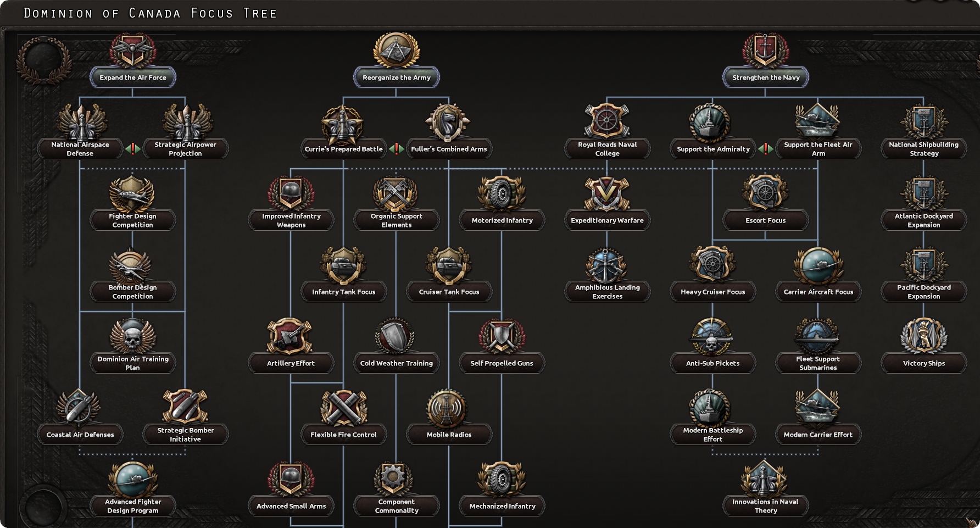
Task: Click the Strategic Airpower Projection focus icon
Action: 187,121
